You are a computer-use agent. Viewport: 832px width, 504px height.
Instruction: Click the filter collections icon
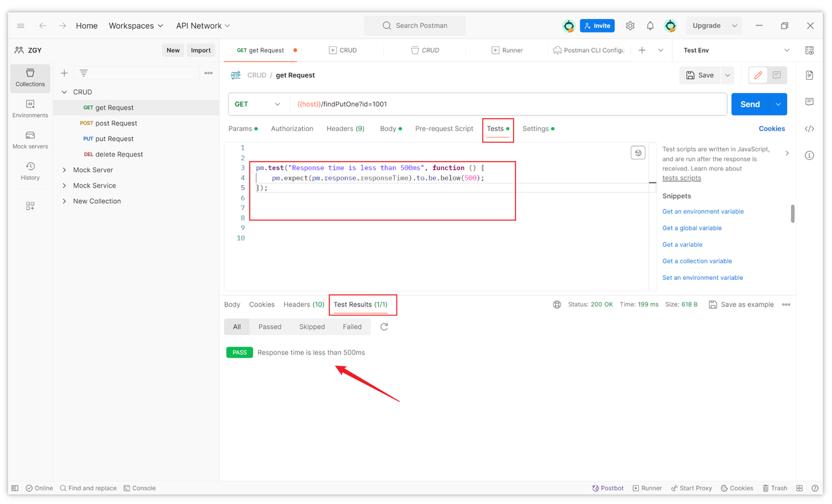pos(84,73)
